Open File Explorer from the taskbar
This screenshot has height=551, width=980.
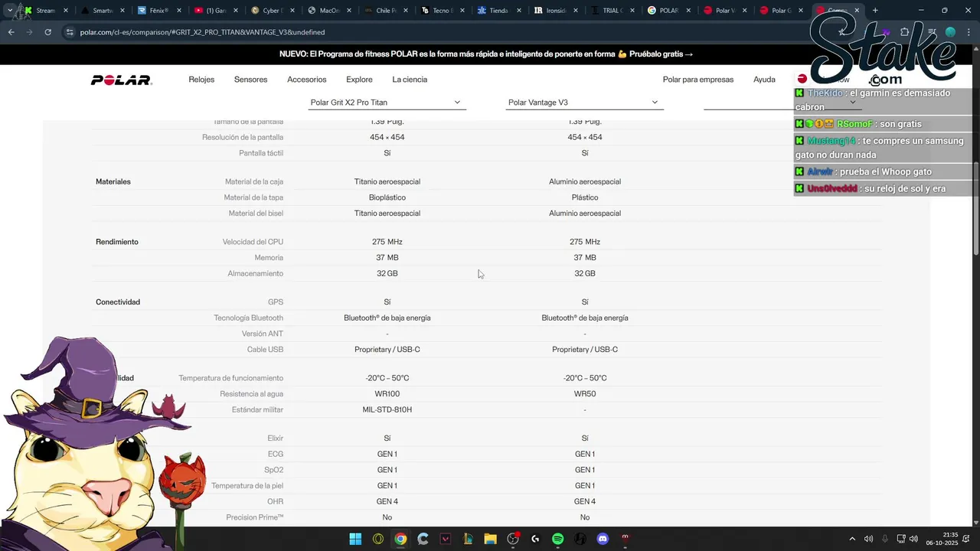(x=490, y=539)
